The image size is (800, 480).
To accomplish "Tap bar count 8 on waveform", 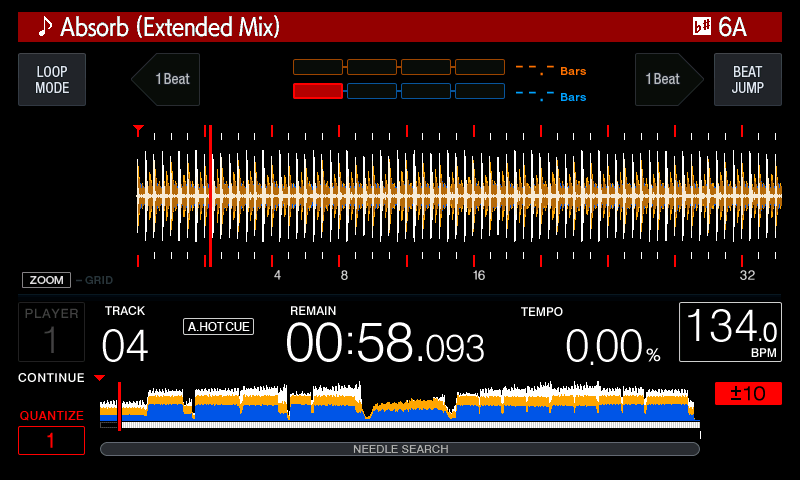I will [x=344, y=275].
